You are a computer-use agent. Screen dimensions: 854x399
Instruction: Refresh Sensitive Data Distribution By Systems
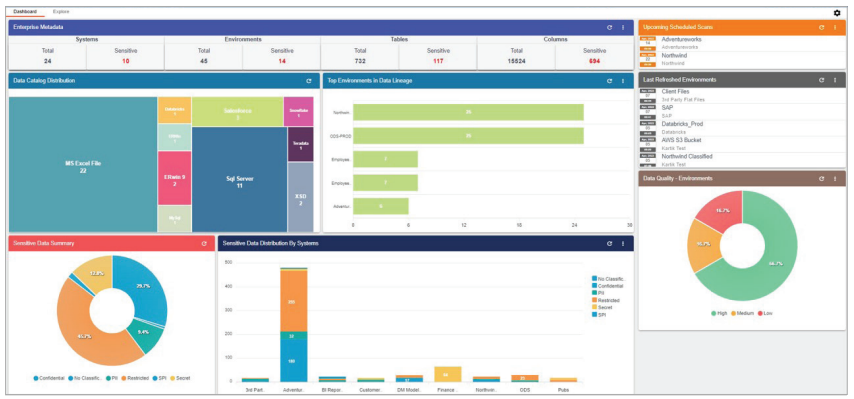click(609, 243)
